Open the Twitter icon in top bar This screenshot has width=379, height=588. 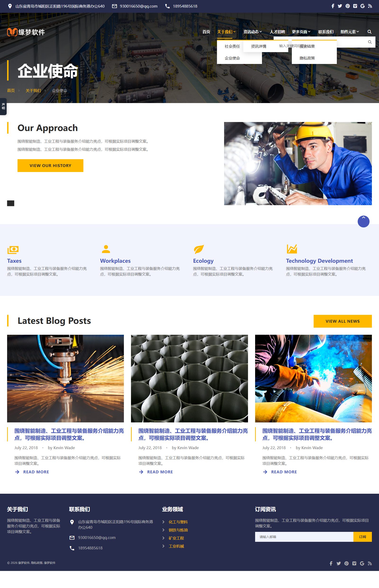point(340,6)
